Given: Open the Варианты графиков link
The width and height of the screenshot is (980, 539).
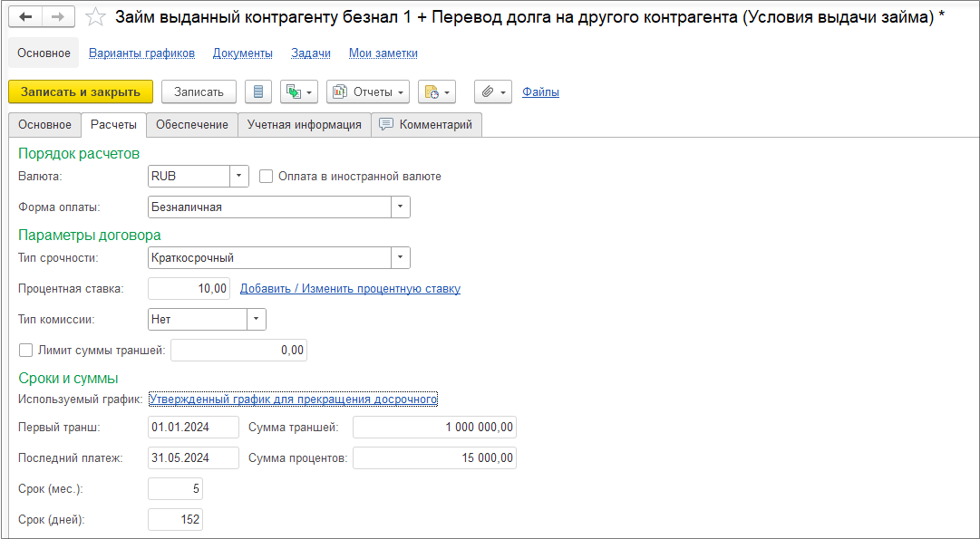Looking at the screenshot, I should coord(141,53).
